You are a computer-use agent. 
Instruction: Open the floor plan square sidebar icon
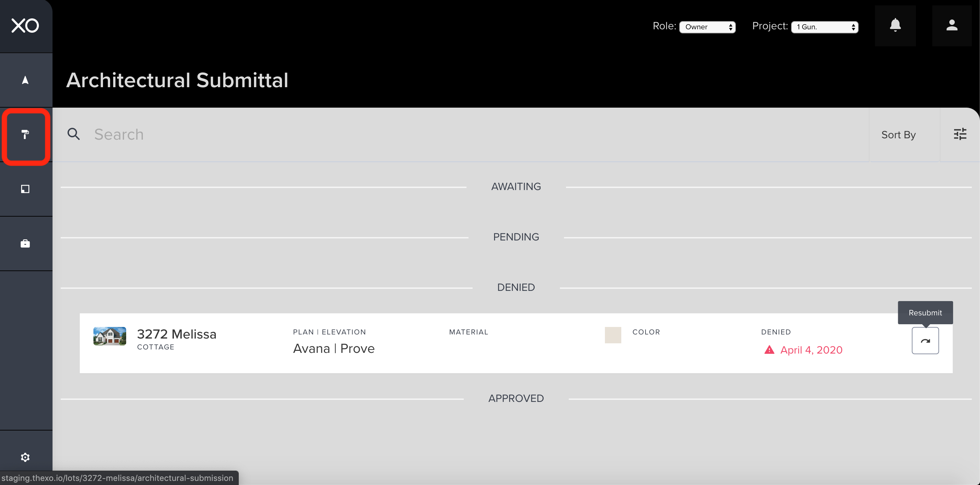pos(25,189)
